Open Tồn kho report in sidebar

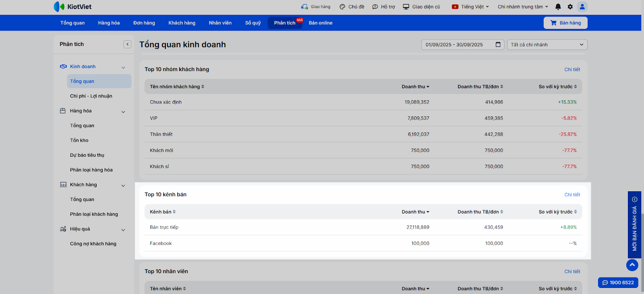click(79, 141)
